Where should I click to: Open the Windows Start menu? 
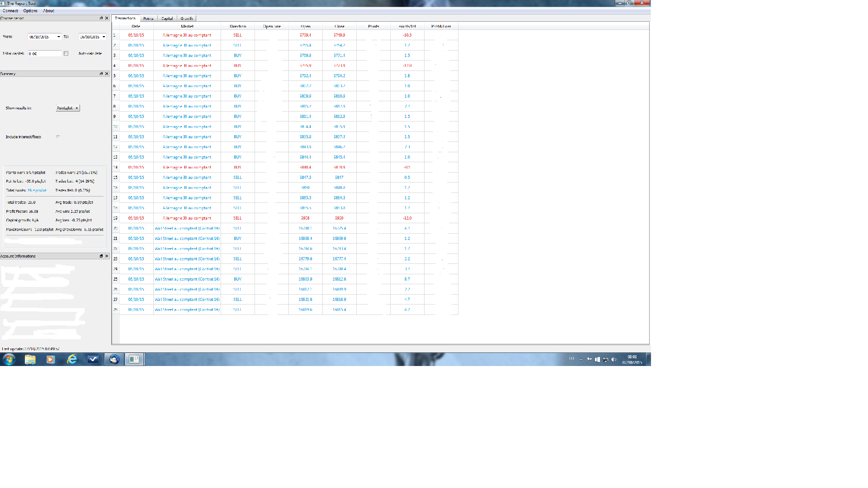(x=9, y=359)
